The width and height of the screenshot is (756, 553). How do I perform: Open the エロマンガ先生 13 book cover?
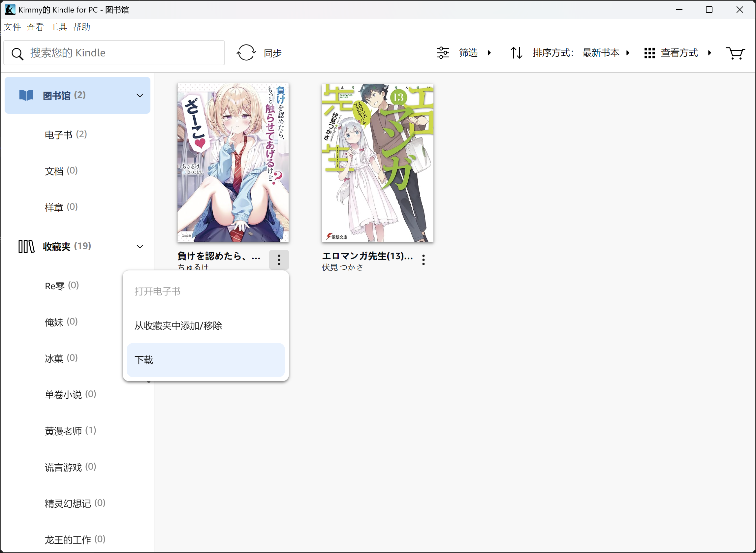point(378,162)
